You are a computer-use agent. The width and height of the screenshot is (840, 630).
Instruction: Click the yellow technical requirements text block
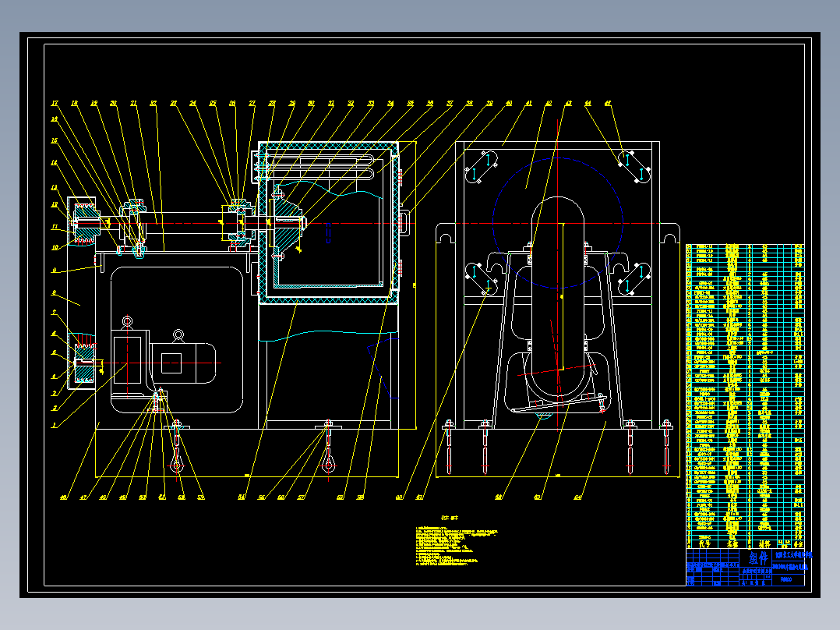457,547
